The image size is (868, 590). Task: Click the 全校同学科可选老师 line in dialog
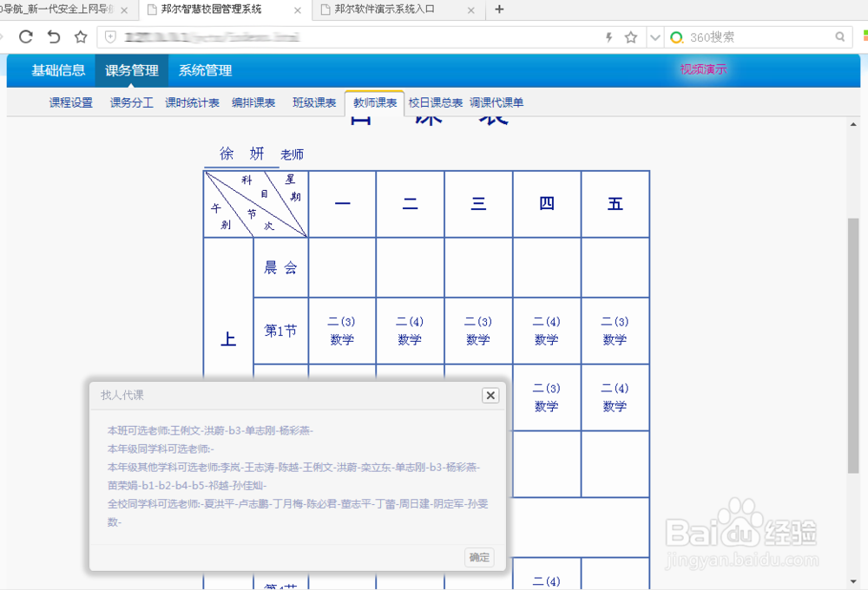pos(298,513)
